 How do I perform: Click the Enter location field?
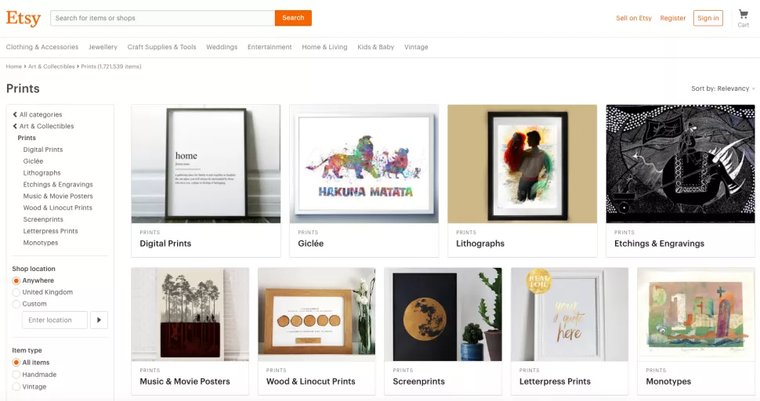(54, 320)
